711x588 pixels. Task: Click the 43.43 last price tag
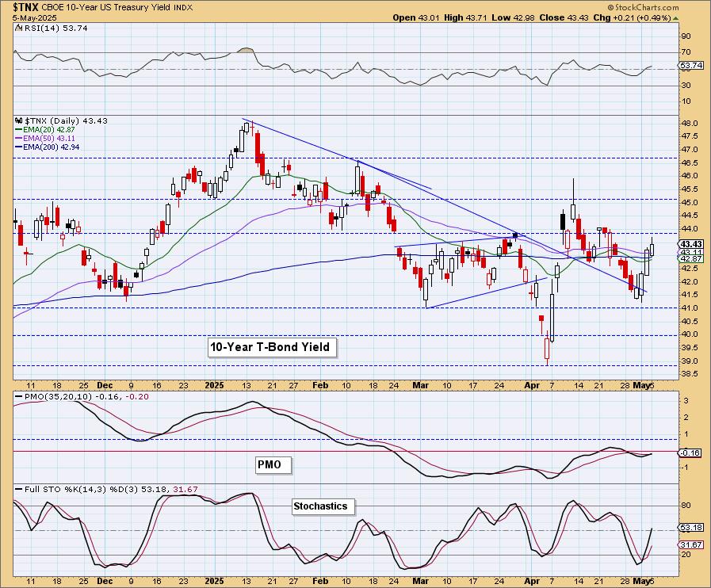click(691, 244)
